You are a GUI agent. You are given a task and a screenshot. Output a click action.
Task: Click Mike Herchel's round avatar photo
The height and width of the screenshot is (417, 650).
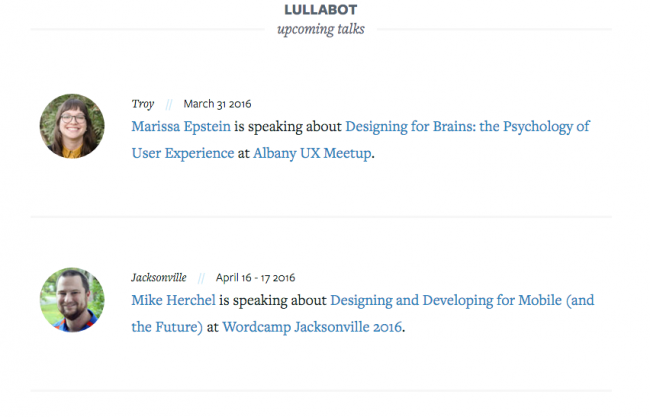point(72,299)
